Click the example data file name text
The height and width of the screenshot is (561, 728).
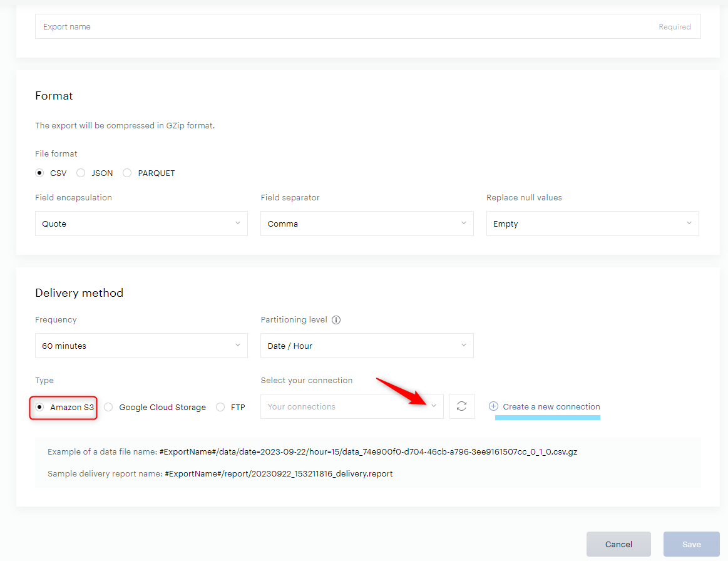pyautogui.click(x=368, y=452)
